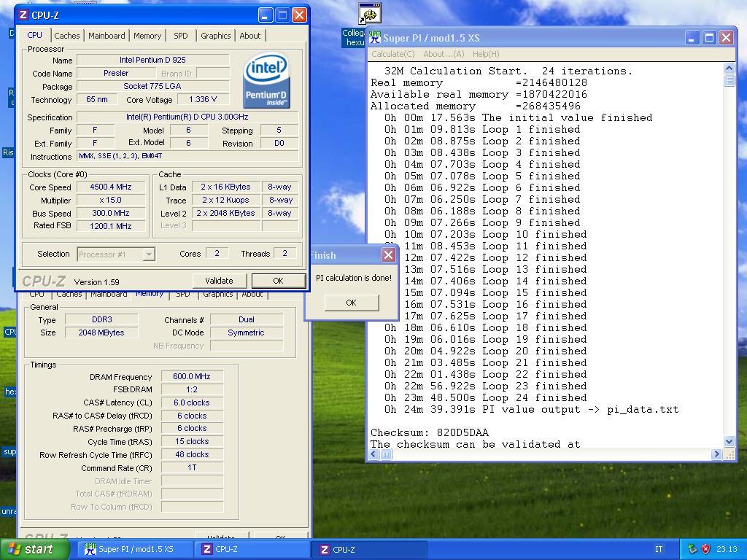Image resolution: width=747 pixels, height=560 pixels.
Task: Click Core Speed value 4500.4 MHz
Action: point(111,187)
